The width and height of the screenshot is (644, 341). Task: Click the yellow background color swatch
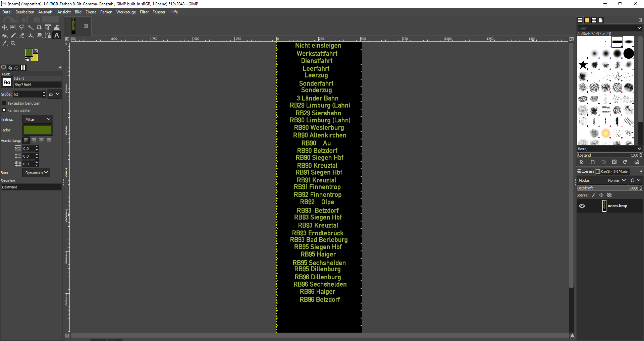[35, 58]
